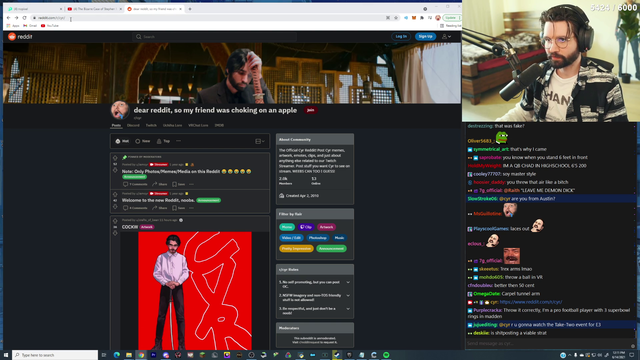640x360 pixels.
Task: Filter by Meme flair
Action: (287, 227)
